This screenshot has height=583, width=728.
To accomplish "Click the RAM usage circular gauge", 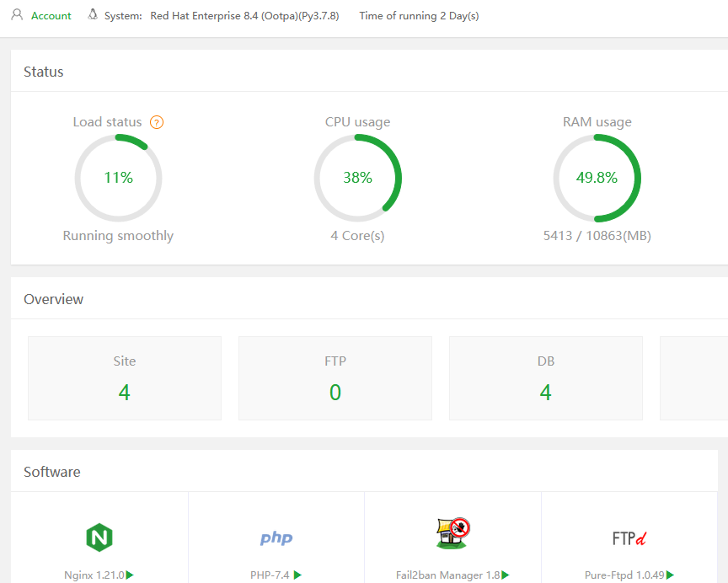I will click(x=597, y=179).
